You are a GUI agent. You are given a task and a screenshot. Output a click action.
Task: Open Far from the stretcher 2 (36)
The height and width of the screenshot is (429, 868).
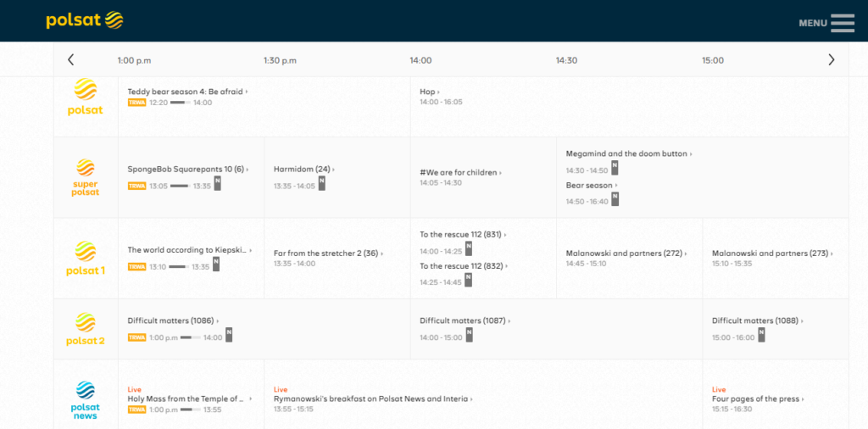pos(328,253)
